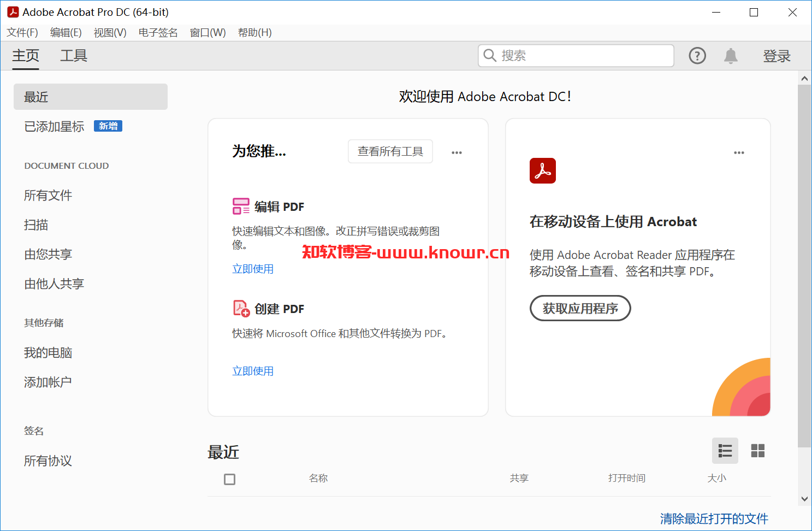Switch to the 工具 tab
This screenshot has height=531, width=812.
point(74,56)
